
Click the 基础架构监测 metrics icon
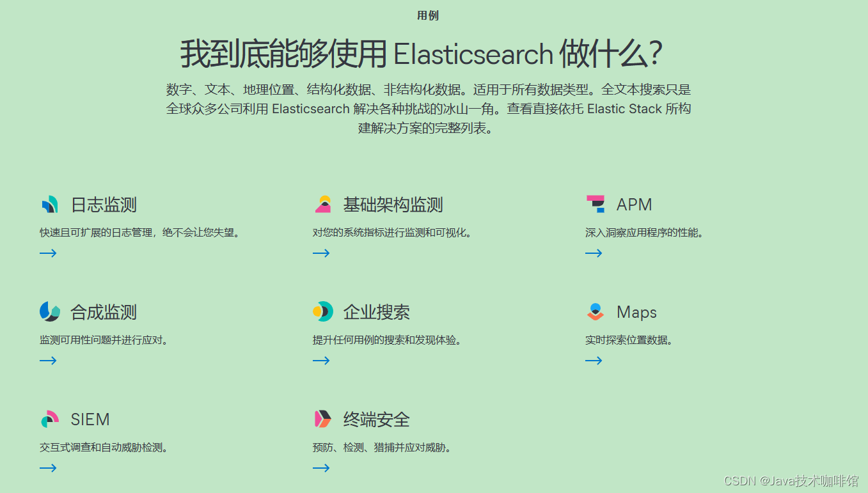point(321,203)
